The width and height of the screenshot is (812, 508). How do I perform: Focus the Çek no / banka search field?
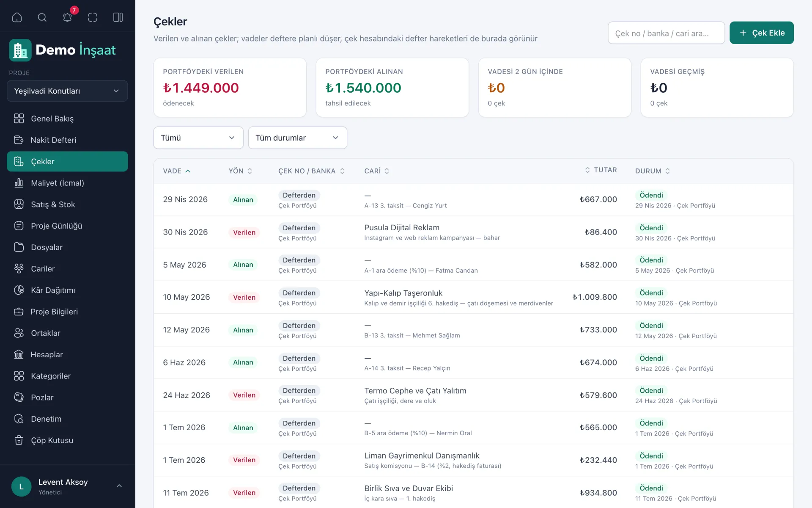click(x=666, y=33)
